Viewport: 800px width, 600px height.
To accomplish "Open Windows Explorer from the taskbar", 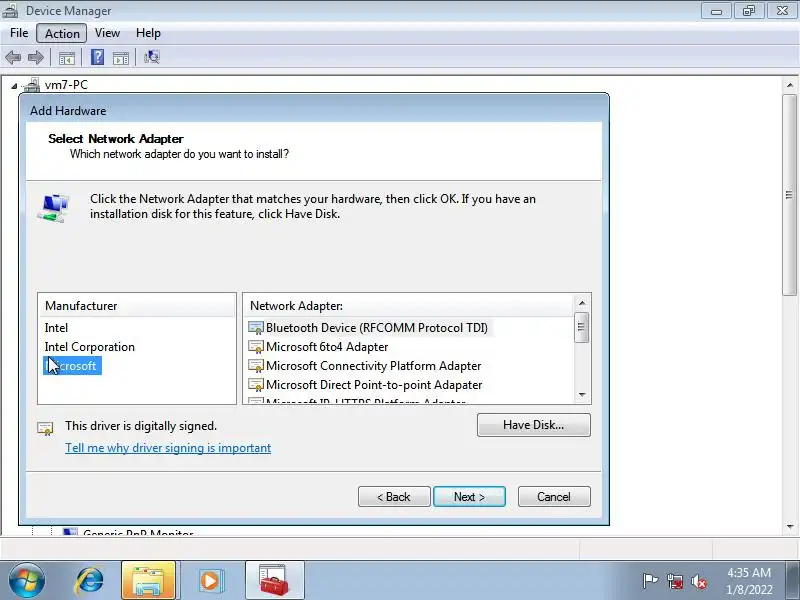I will click(148, 580).
